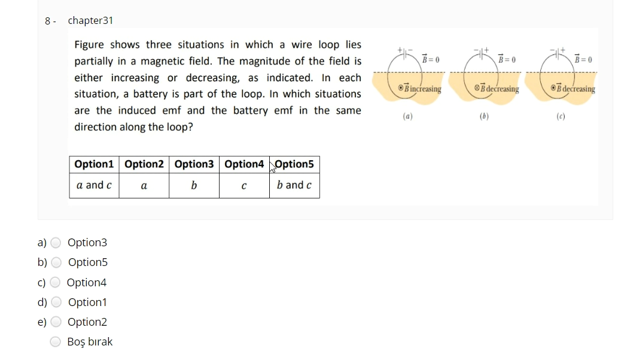This screenshot has height=364, width=627.
Task: Select answer d) Option1
Action: coord(55,302)
